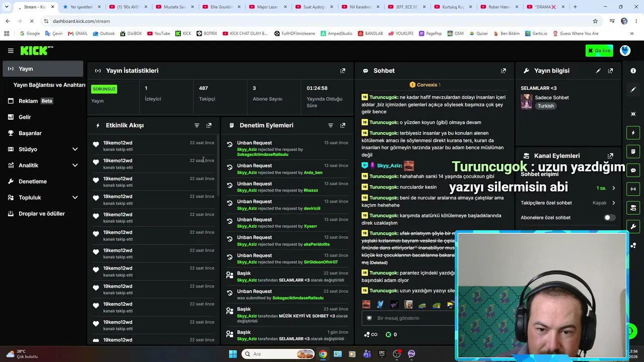This screenshot has width=644, height=362.
Task: Open the Reklam Beta sidebar item
Action: pyautogui.click(x=43, y=101)
